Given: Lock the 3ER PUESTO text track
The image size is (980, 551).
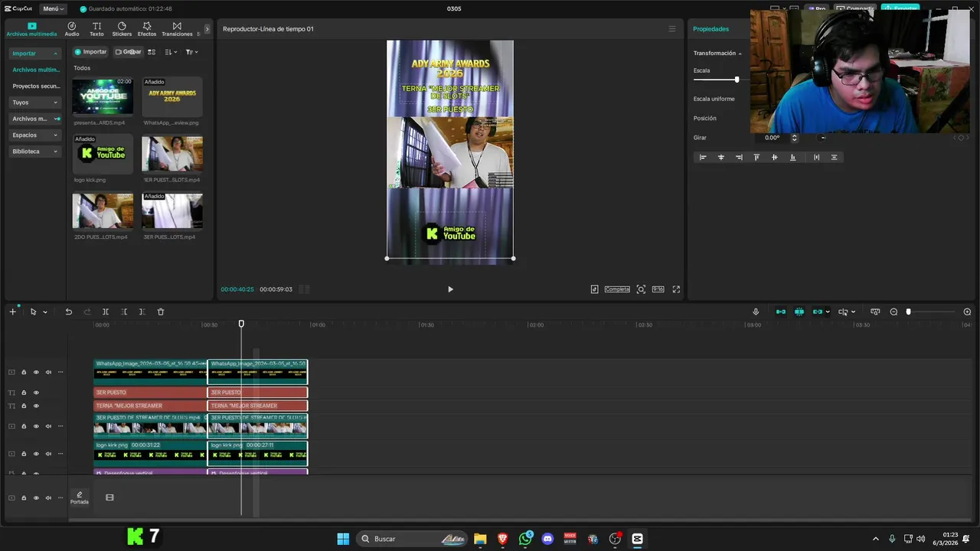Looking at the screenshot, I should click(24, 393).
